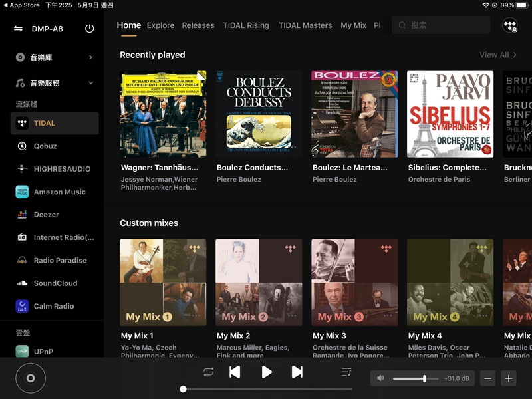Screen dimensions: 532x399
Task: Go back to App Store in the status bar
Action: point(21,5)
